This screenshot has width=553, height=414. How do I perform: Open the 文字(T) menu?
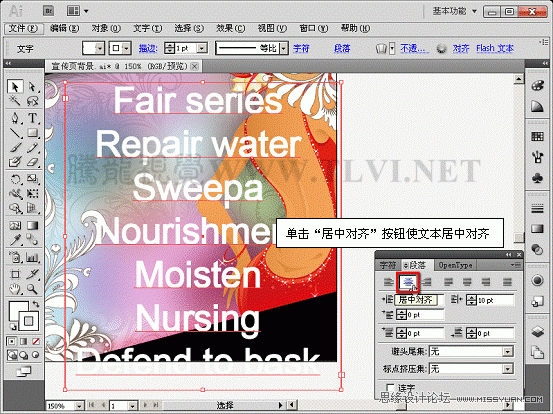tap(148, 28)
